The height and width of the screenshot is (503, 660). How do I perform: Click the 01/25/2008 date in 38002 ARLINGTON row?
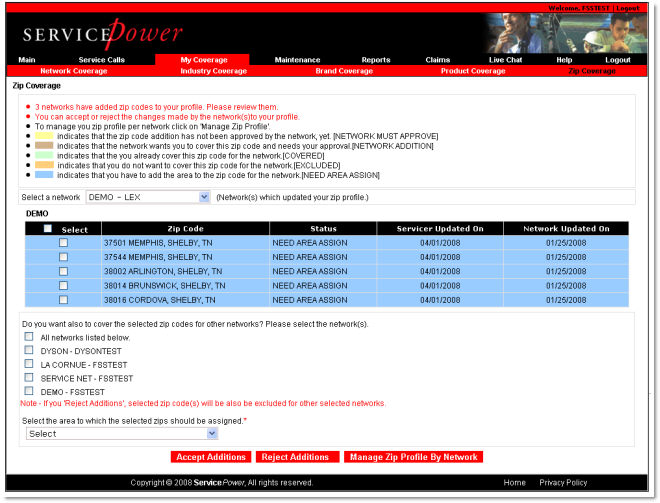pos(566,271)
